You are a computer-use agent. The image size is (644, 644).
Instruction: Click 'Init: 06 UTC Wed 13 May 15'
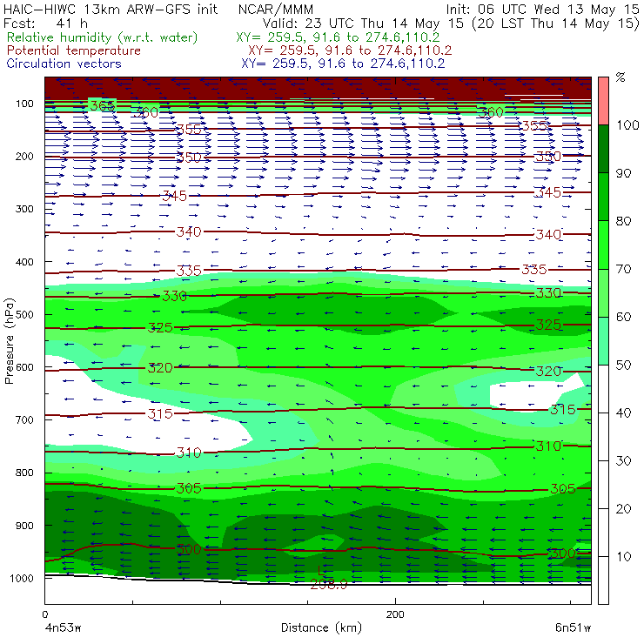[x=542, y=10]
